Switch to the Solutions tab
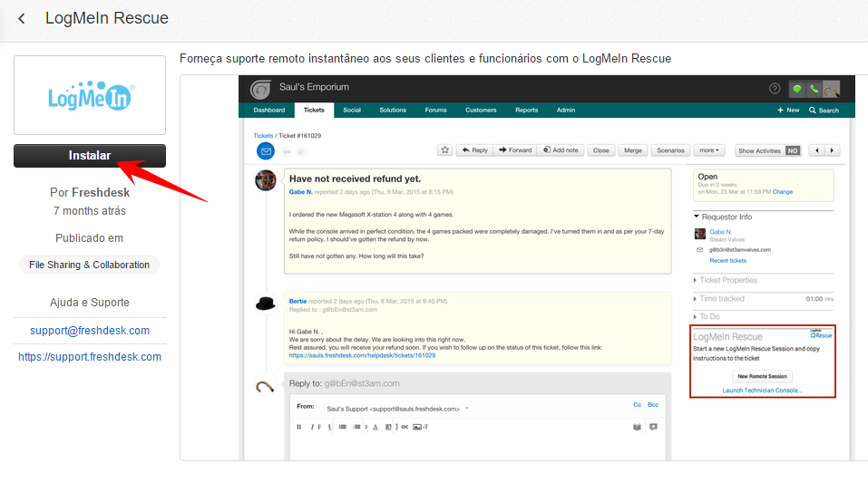 (393, 110)
